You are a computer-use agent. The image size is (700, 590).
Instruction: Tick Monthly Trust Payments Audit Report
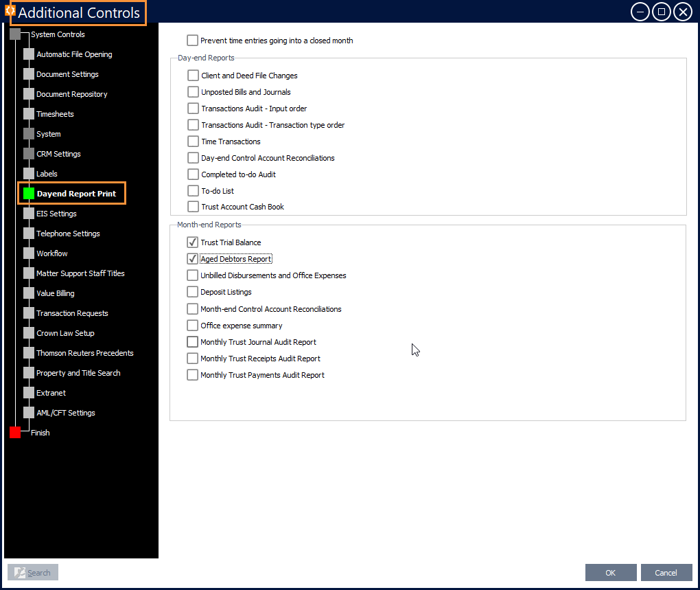192,375
